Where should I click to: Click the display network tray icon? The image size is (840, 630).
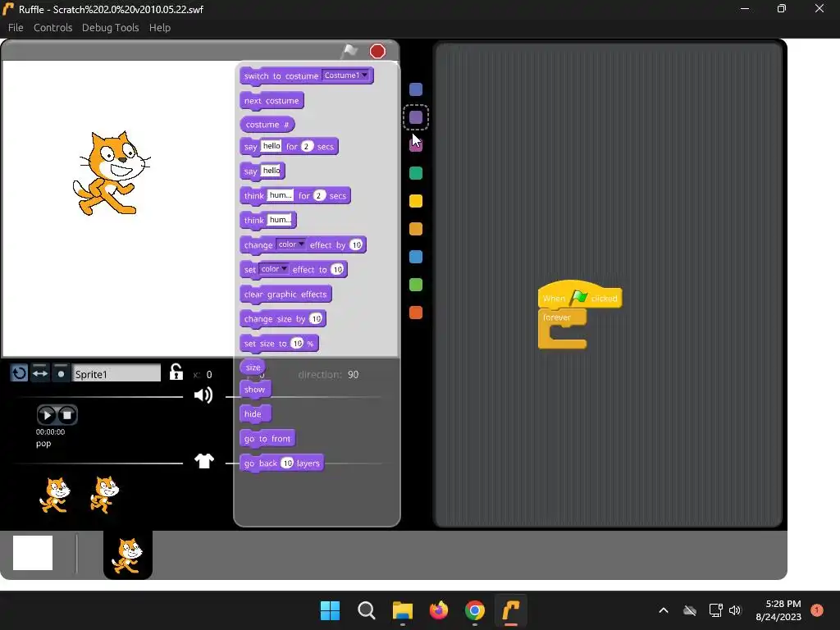(x=715, y=610)
